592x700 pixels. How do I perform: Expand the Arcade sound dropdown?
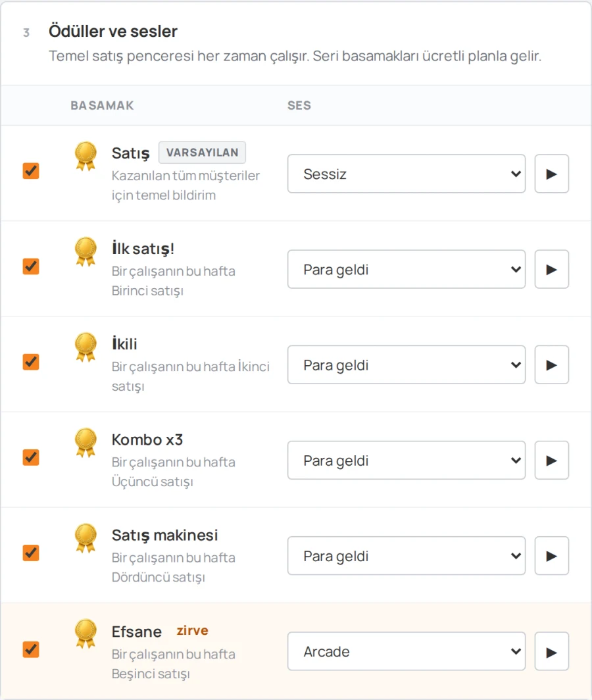[407, 651]
